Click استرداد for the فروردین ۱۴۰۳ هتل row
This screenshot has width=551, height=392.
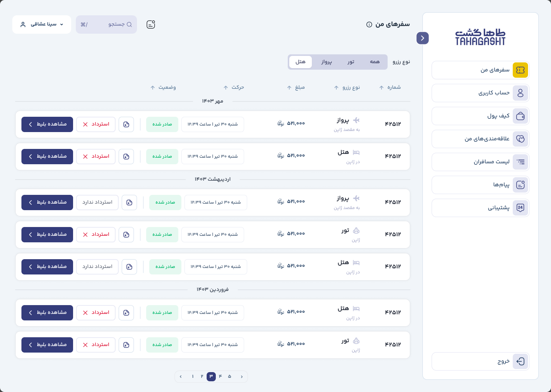(96, 313)
